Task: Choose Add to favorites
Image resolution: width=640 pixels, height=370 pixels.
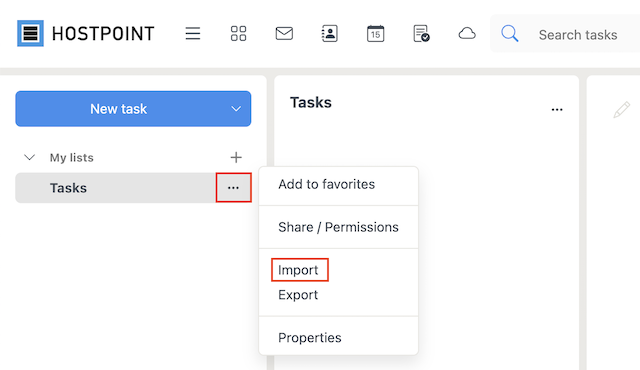Action: tap(327, 184)
